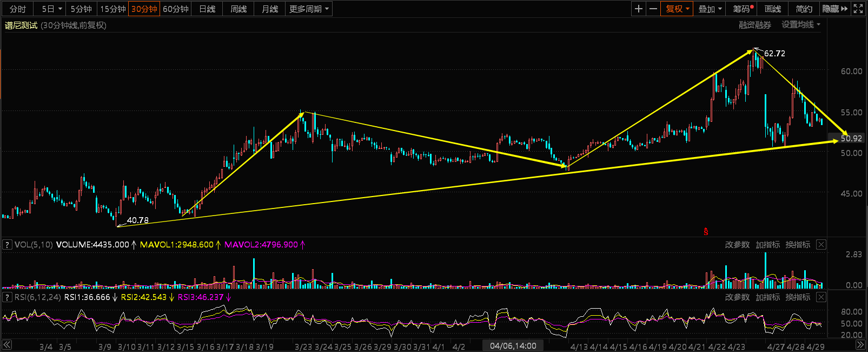Click current price tag 50.92
868x352 pixels.
[x=851, y=139]
